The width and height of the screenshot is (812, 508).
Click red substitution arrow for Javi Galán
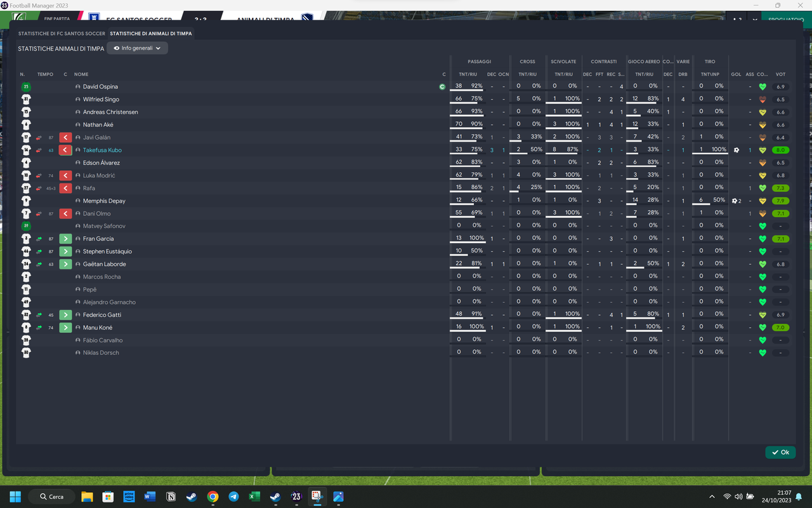click(x=65, y=137)
